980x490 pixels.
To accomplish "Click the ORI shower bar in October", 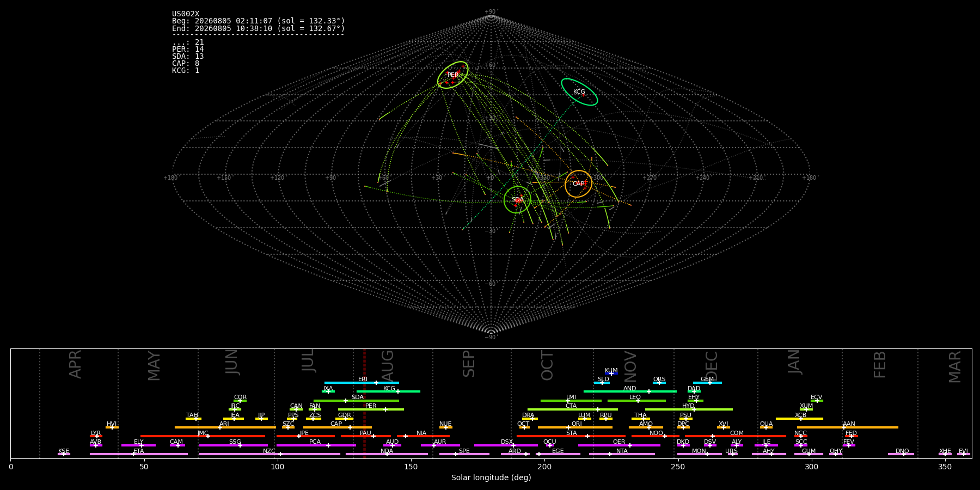I will pyautogui.click(x=575, y=427).
